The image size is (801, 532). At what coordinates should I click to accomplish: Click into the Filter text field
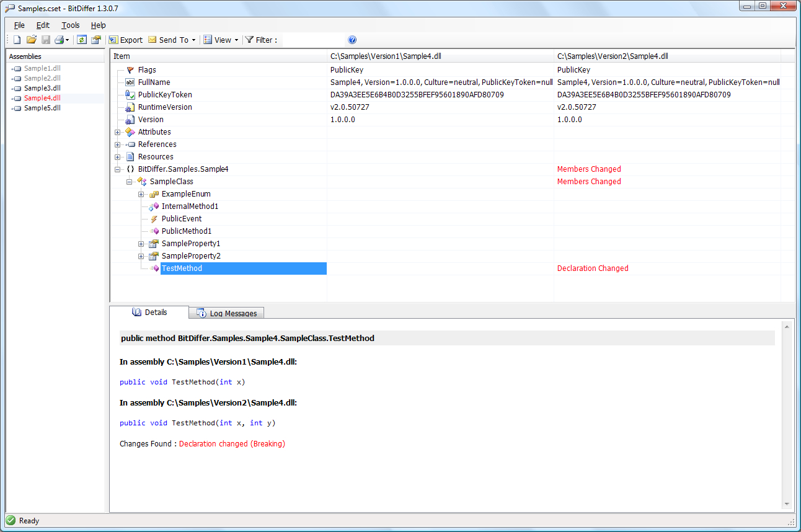[x=313, y=40]
